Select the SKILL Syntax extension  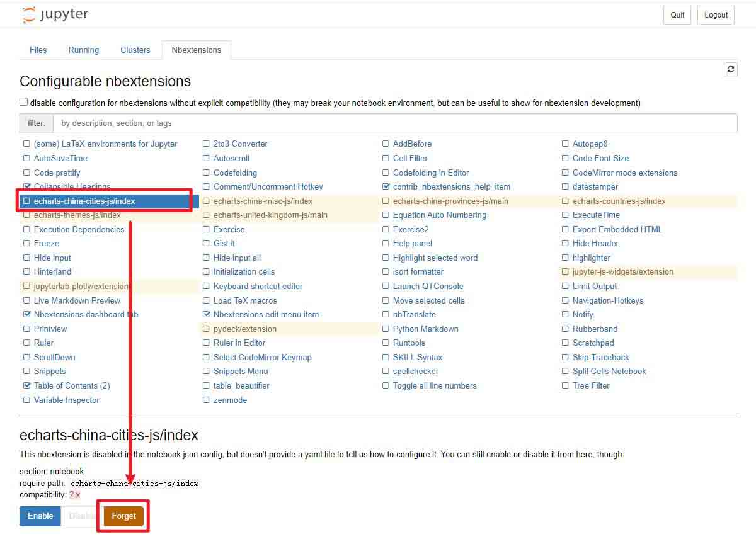pyautogui.click(x=418, y=357)
